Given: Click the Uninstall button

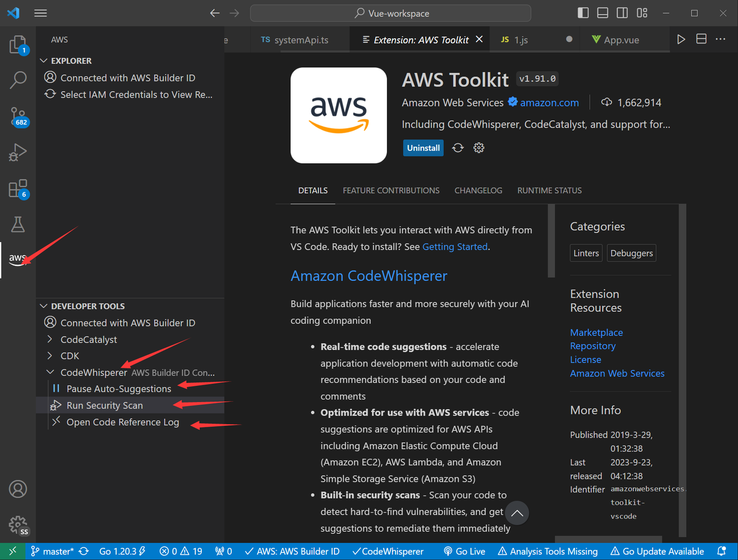Looking at the screenshot, I should pos(423,148).
